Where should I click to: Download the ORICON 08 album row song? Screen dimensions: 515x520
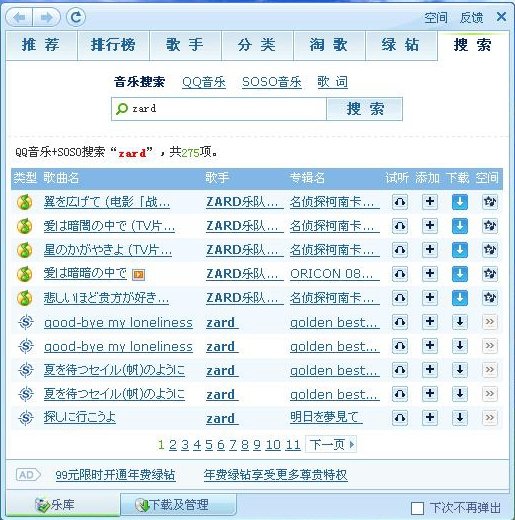pyautogui.click(x=460, y=274)
